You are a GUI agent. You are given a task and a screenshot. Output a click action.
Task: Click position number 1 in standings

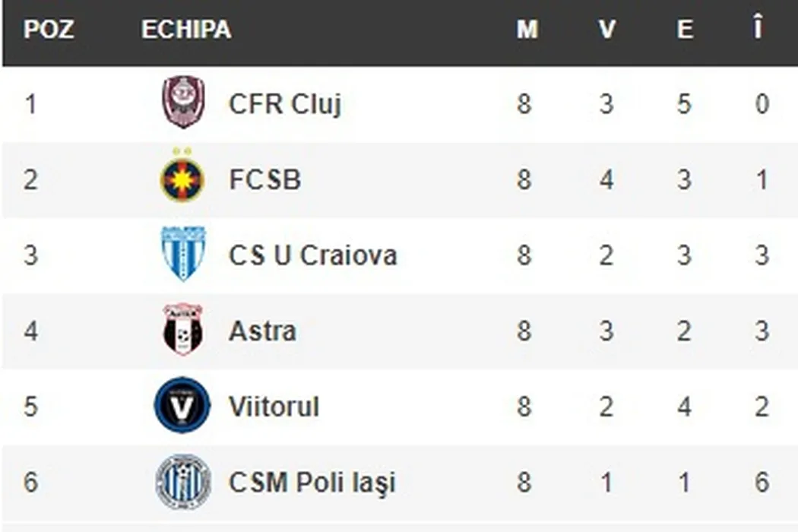pos(30,104)
